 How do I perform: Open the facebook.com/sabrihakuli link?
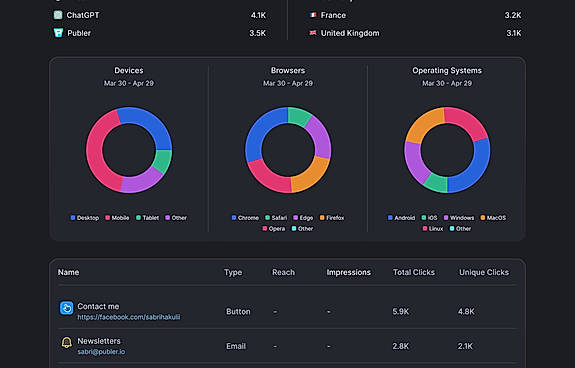coord(129,317)
